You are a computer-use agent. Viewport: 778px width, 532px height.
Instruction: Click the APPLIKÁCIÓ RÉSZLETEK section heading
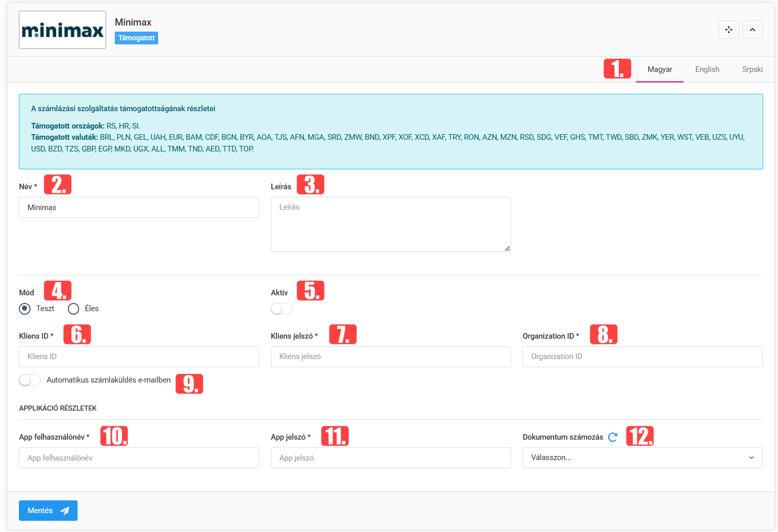coord(58,408)
